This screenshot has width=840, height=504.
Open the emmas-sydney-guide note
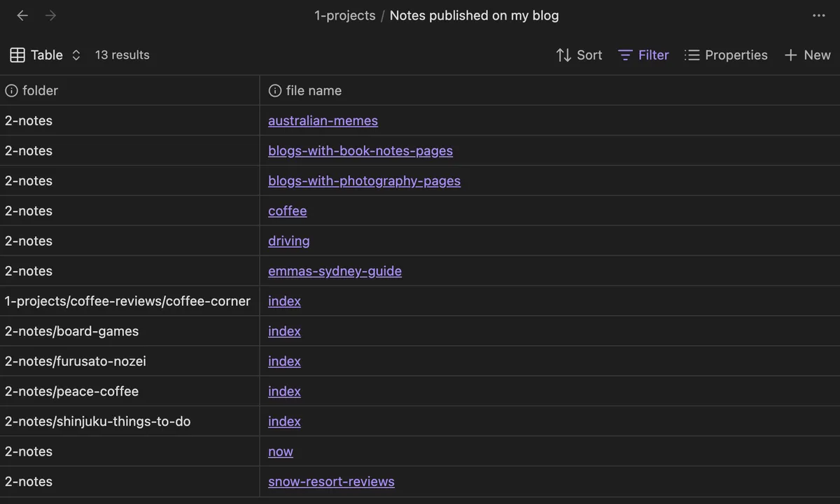coord(335,272)
